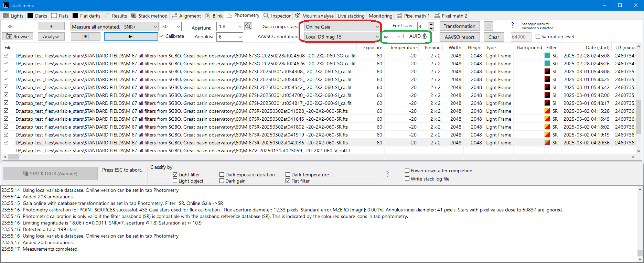This screenshot has height=263, width=644.
Task: Click the aperture magnifier icon button
Action: pyautogui.click(x=248, y=26)
